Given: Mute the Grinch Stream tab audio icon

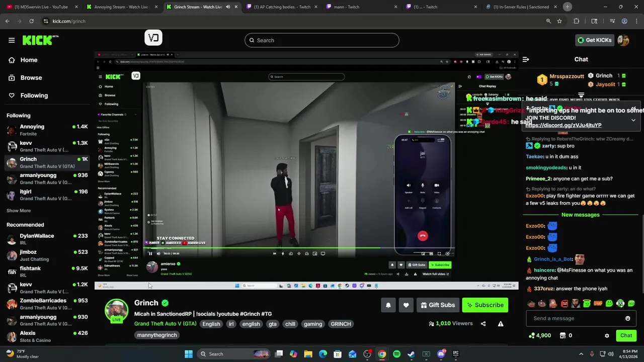Looking at the screenshot, I should pos(227,7).
